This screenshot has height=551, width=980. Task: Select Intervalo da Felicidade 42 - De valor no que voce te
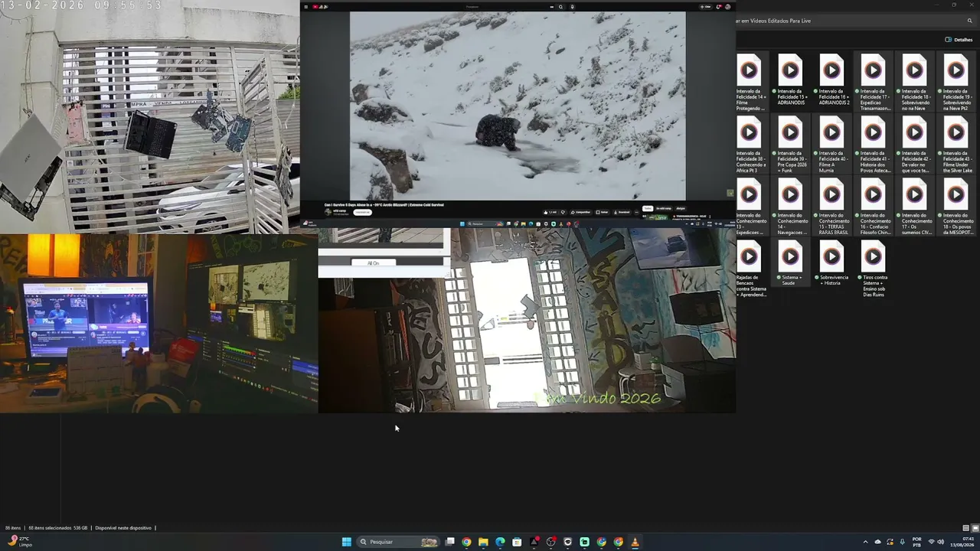click(914, 145)
